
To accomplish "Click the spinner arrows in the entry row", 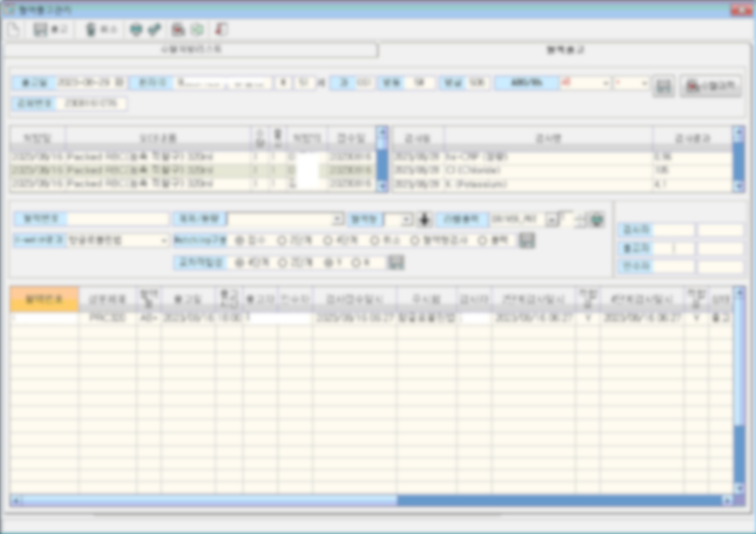I will (x=579, y=219).
